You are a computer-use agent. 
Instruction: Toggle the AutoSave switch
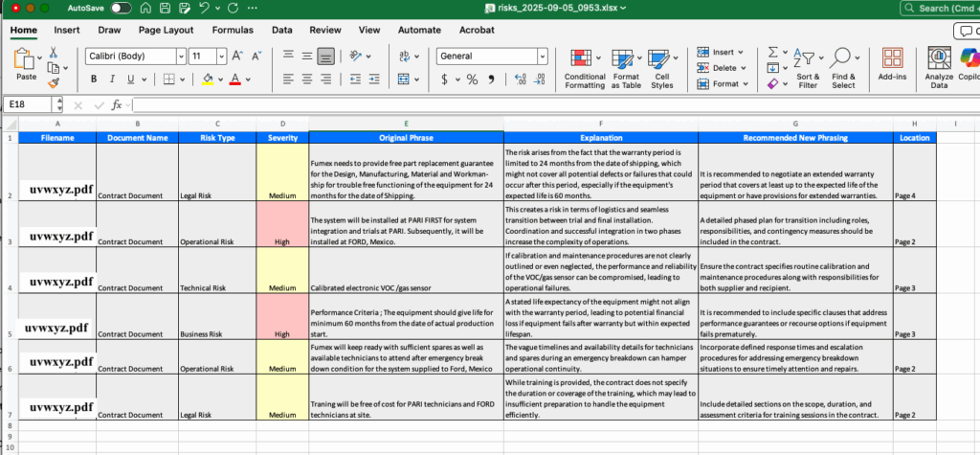122,8
